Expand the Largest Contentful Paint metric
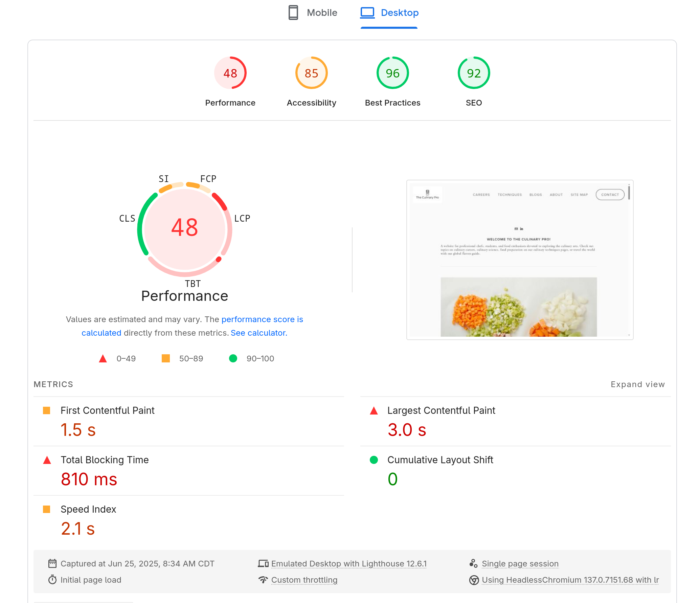 [x=441, y=410]
